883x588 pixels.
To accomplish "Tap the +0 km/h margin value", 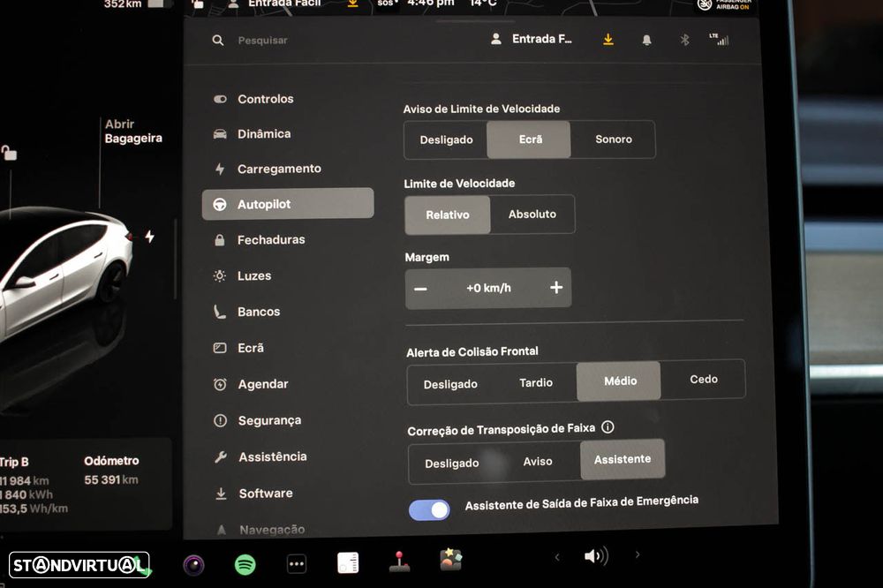I will (488, 289).
